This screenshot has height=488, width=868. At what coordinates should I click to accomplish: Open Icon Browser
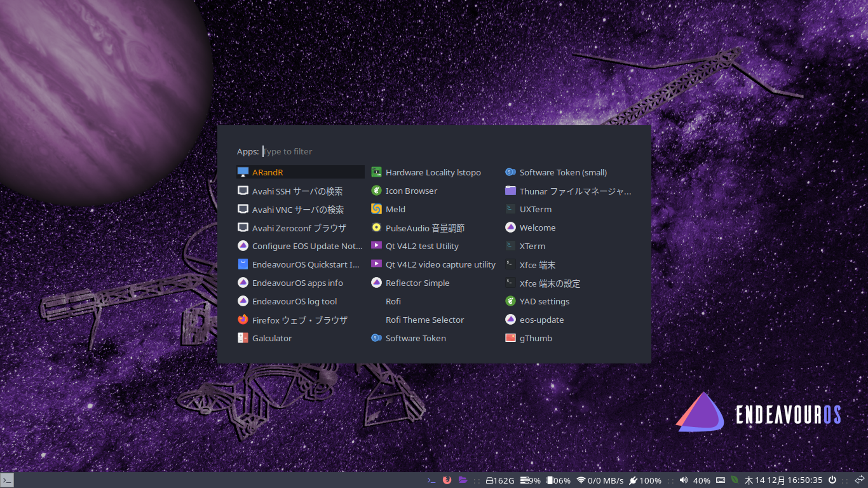tap(434, 191)
